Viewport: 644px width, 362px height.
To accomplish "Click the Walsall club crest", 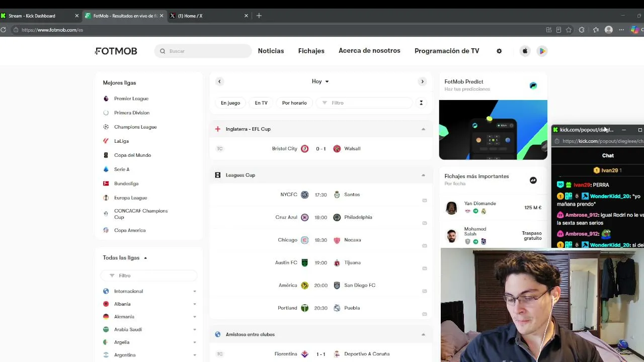I will pos(337,149).
